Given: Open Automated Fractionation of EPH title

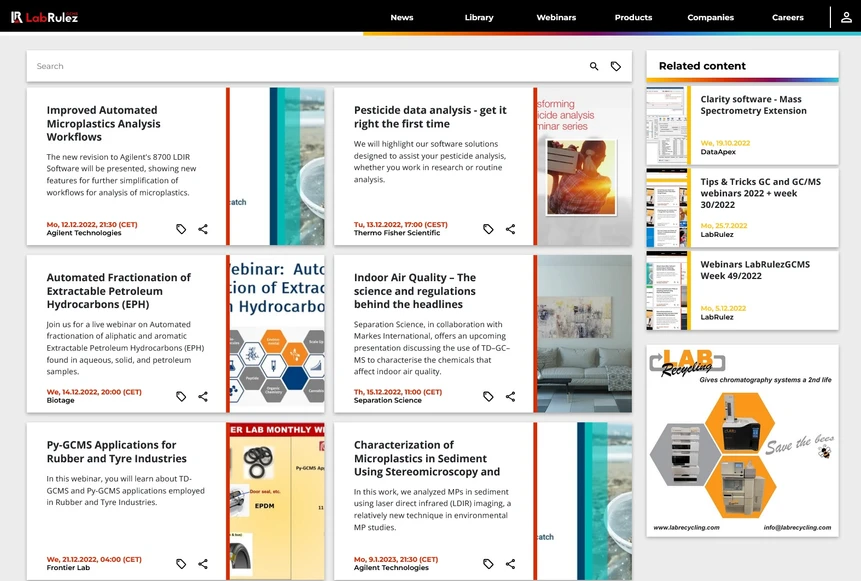Looking at the screenshot, I should pos(119,291).
